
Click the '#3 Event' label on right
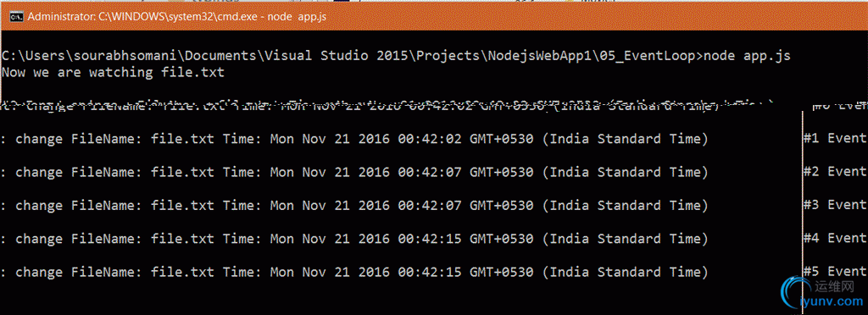tap(835, 205)
